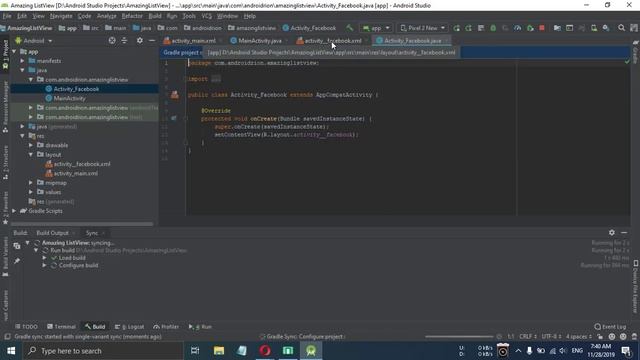The image size is (640, 360).
Task: Open the File menu
Action: pyautogui.click(x=7, y=16)
